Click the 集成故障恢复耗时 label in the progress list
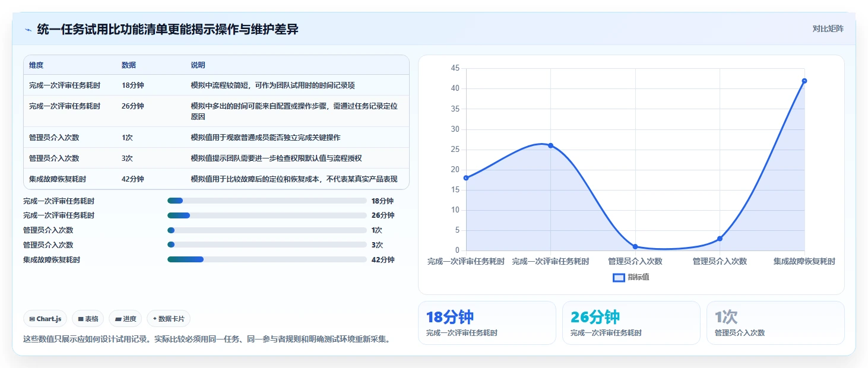868x368 pixels. click(52, 259)
